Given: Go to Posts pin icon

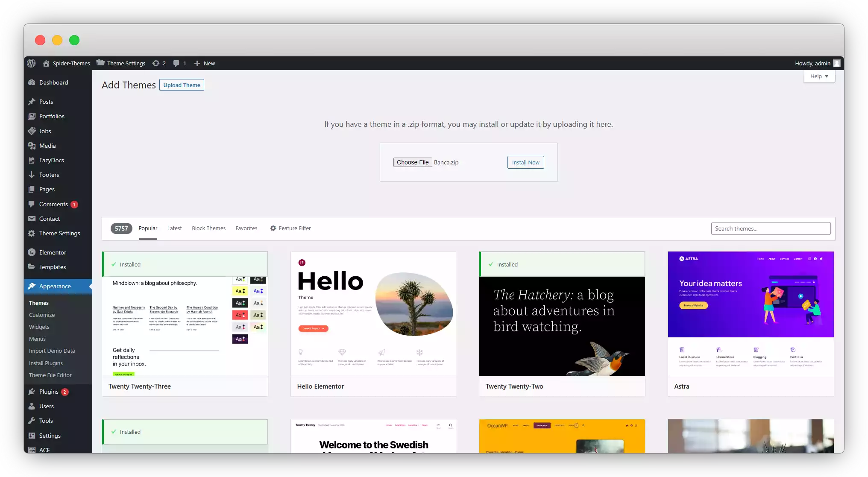Looking at the screenshot, I should click(x=32, y=102).
